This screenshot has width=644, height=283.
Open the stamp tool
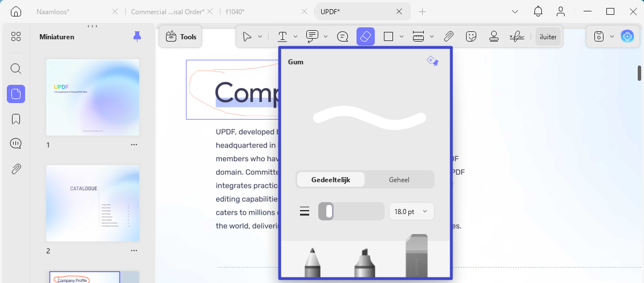[x=494, y=36]
